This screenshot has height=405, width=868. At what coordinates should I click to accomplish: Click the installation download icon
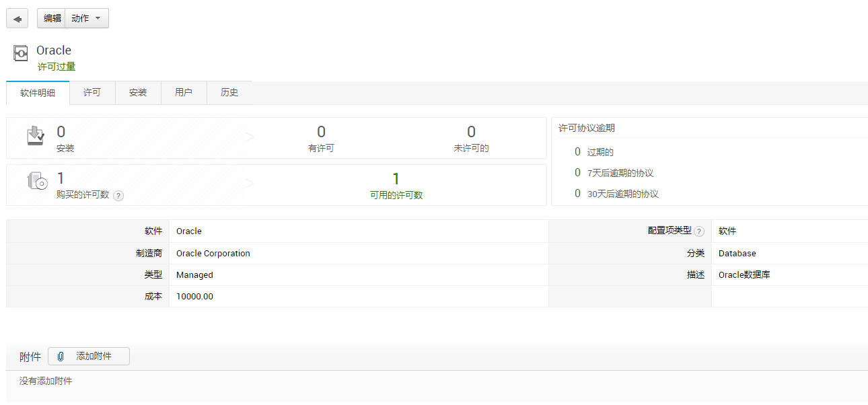pos(36,135)
